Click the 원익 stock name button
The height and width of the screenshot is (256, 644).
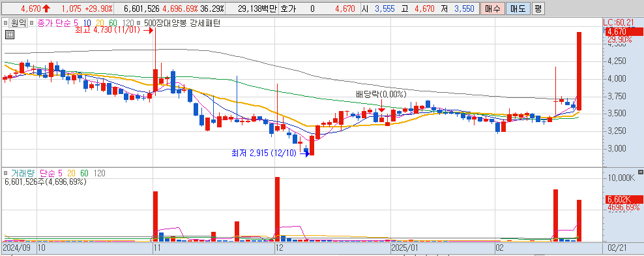click(18, 24)
